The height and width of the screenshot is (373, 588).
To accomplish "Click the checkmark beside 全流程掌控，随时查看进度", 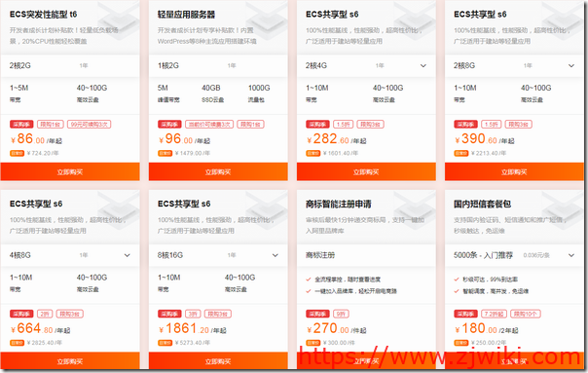I will tap(309, 280).
